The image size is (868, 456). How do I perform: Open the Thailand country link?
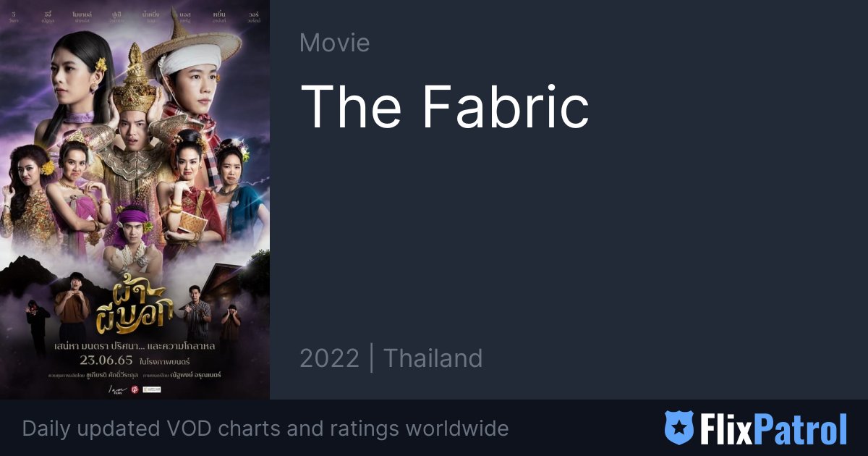(x=433, y=358)
